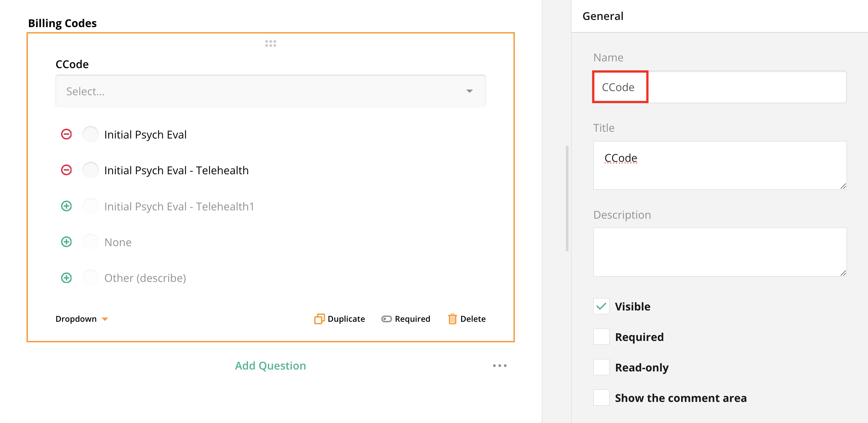Select the Billing Codes page title
The height and width of the screenshot is (423, 868).
tap(63, 23)
